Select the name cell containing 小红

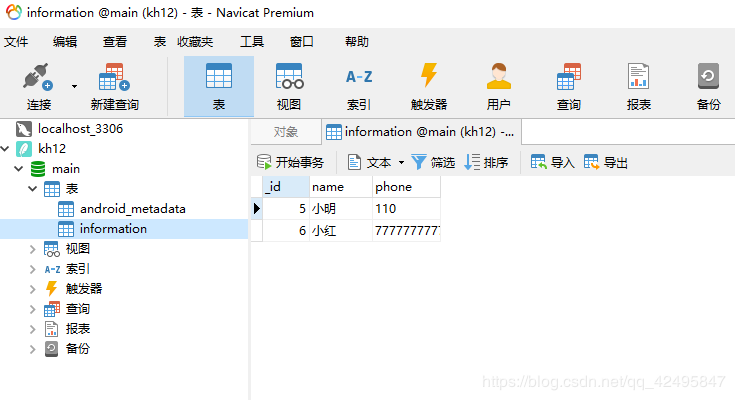(338, 231)
